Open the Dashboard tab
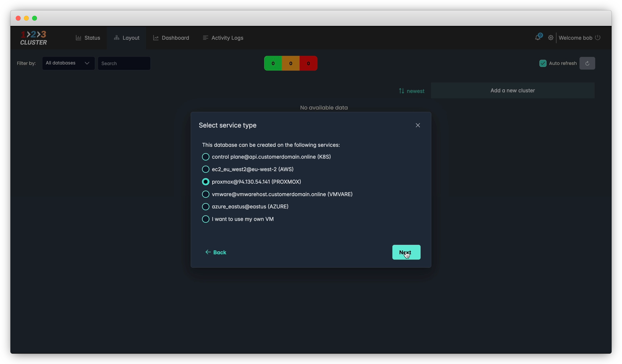 click(x=171, y=38)
